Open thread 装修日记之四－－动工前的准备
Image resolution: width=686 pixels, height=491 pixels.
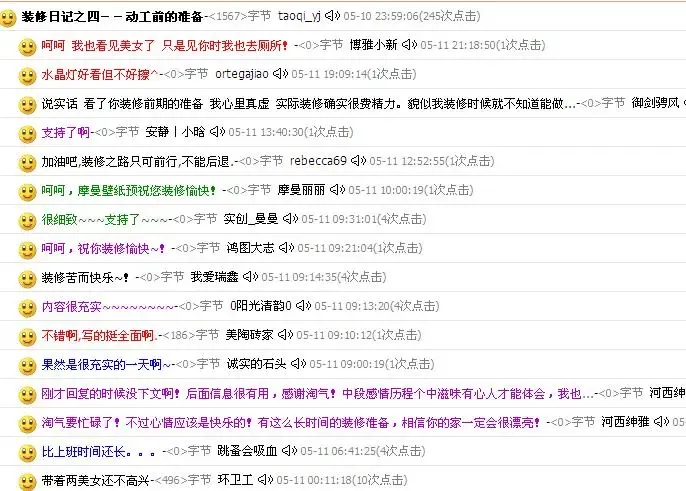tap(112, 17)
